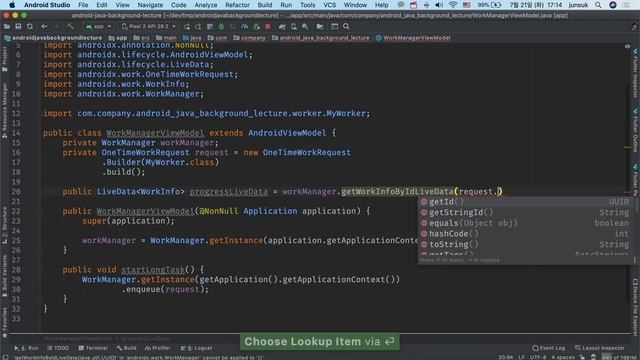Click the company breadcrumb folder
The width and height of the screenshot is (640, 360).
[x=249, y=38]
